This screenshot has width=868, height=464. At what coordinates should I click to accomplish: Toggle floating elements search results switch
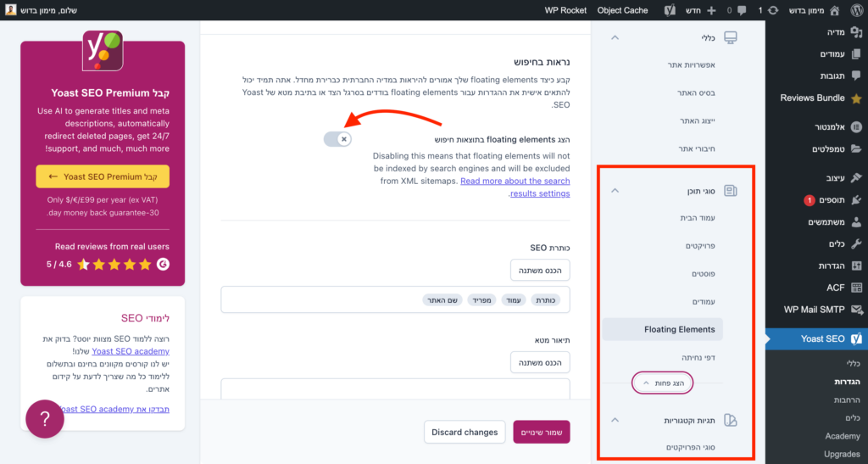pyautogui.click(x=337, y=139)
